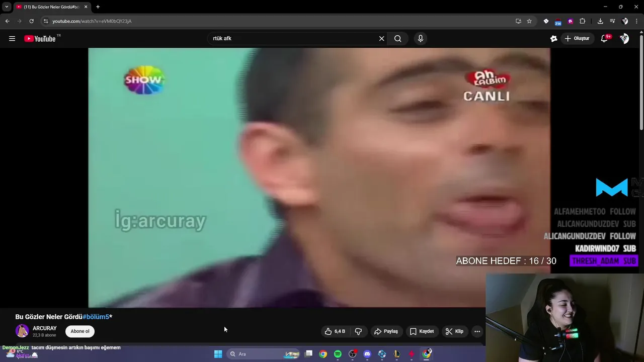
Task: Open the more actions three-dot menu
Action: pyautogui.click(x=477, y=331)
